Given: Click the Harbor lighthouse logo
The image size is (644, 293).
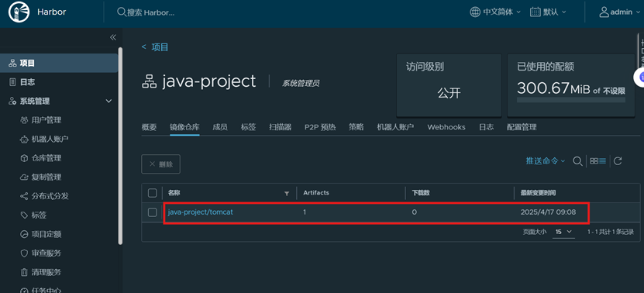Looking at the screenshot, I should tap(19, 12).
